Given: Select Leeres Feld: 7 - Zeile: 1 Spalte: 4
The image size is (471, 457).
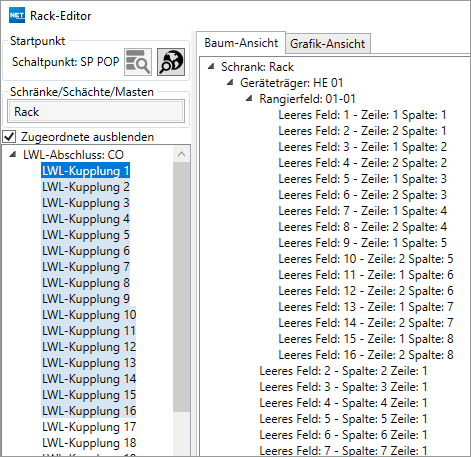Looking at the screenshot, I should coord(362,211).
